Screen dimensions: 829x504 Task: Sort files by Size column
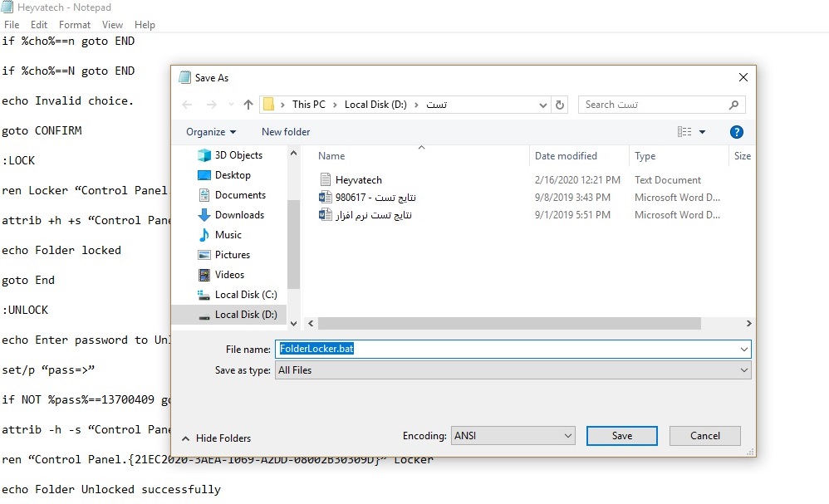743,156
